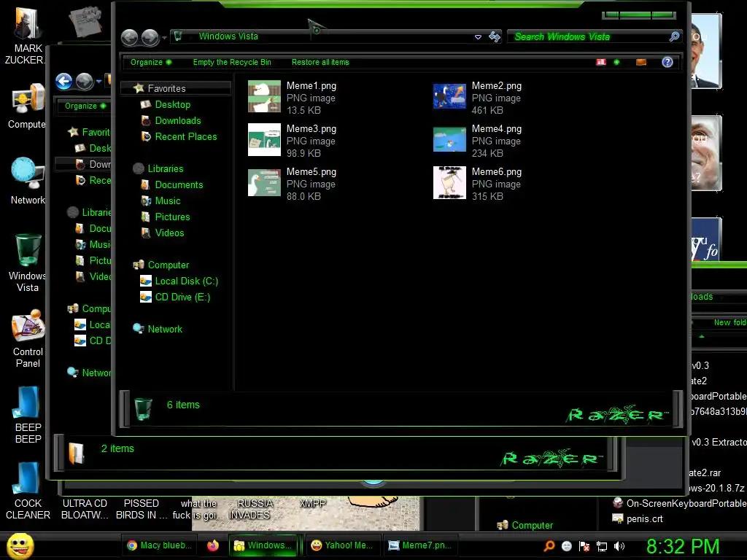Open the help question mark icon
The width and height of the screenshot is (747, 560).
coord(667,62)
